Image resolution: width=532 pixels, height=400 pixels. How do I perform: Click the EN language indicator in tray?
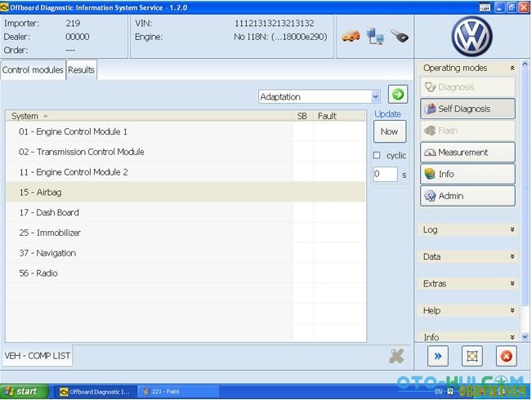(438, 392)
